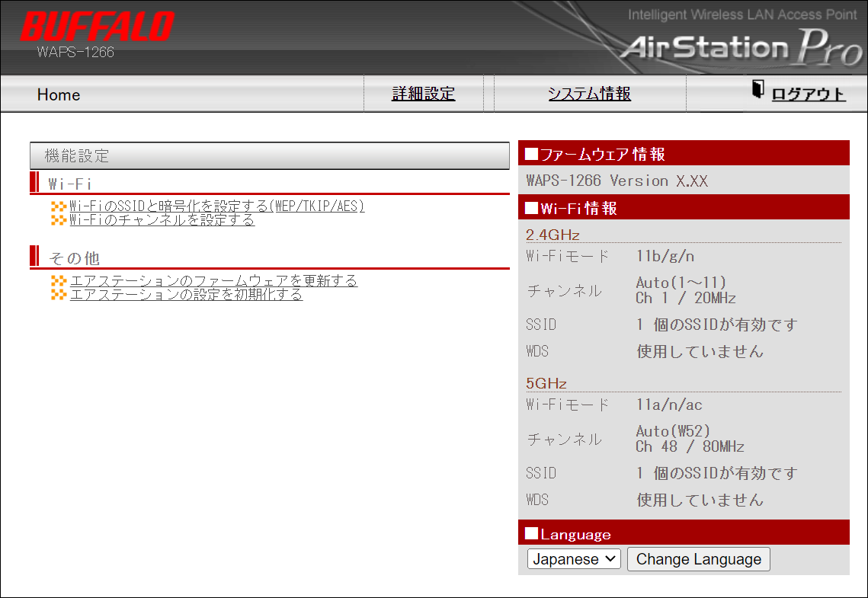Viewport: 868px width, 598px height.
Task: Switch to the システム情報 tab
Action: coord(589,94)
